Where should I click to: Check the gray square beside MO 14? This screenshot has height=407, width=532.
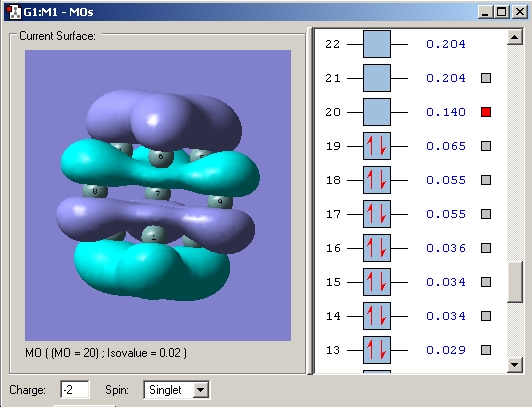[x=486, y=316]
